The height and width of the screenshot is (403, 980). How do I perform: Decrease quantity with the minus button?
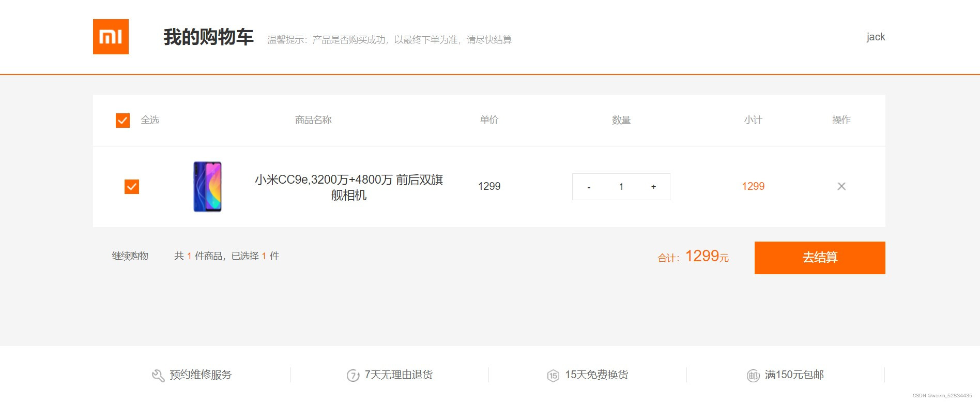coord(589,187)
